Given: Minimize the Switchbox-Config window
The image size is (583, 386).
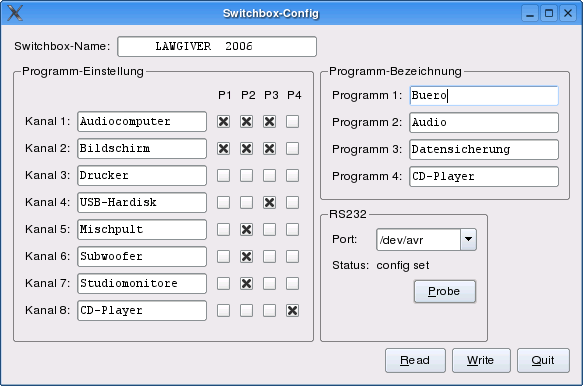Looking at the screenshot, I should (530, 14).
